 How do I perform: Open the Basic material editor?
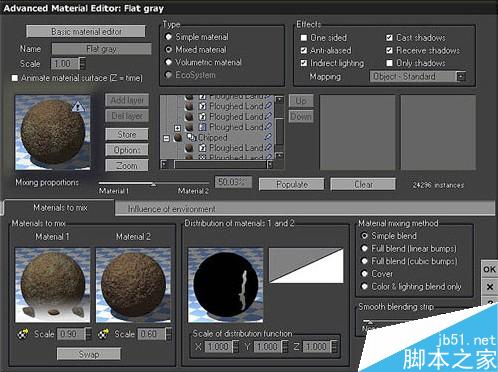[86, 32]
